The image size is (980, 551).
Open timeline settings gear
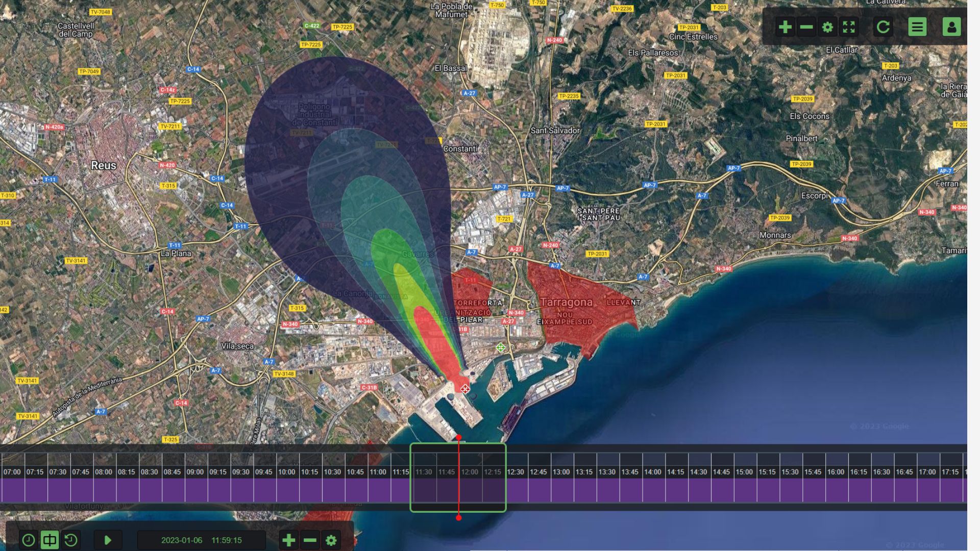coord(331,540)
